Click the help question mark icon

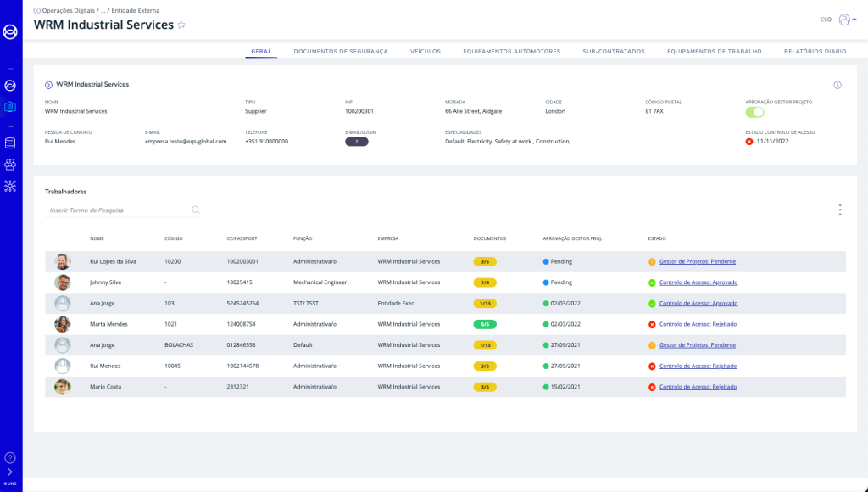(x=10, y=457)
